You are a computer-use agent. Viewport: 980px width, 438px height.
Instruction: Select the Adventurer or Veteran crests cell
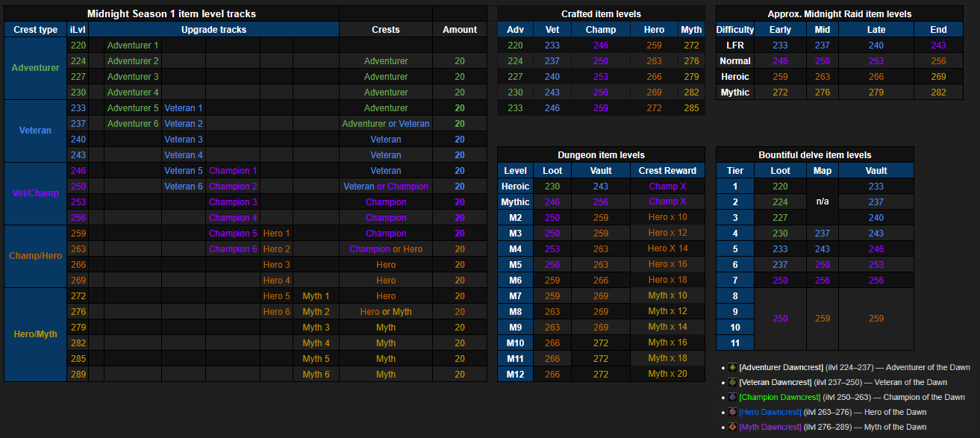[x=385, y=124]
